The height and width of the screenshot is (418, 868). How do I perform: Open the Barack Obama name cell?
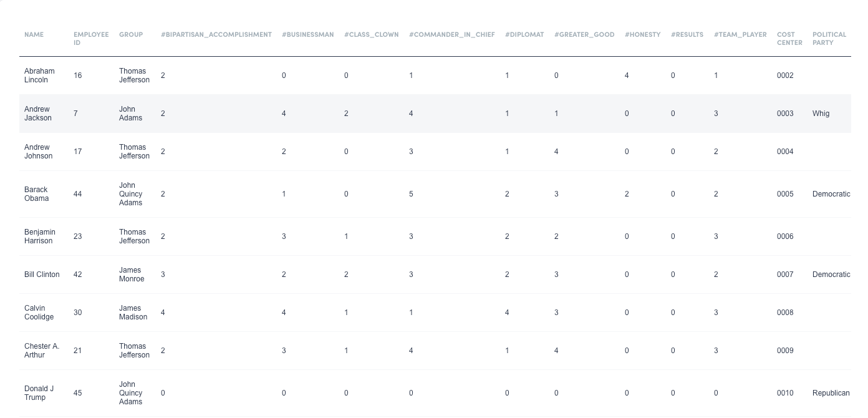pos(36,194)
